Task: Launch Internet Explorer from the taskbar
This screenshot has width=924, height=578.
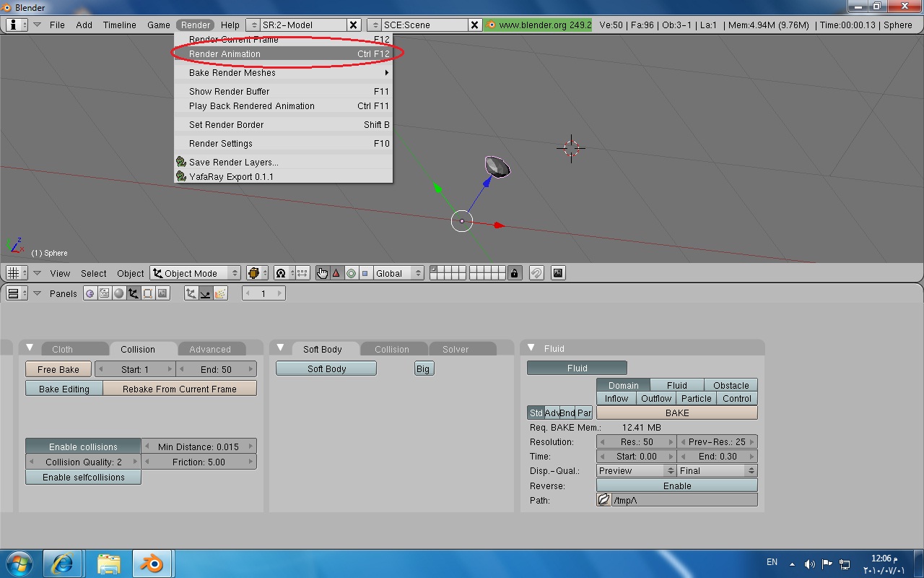Action: (62, 564)
